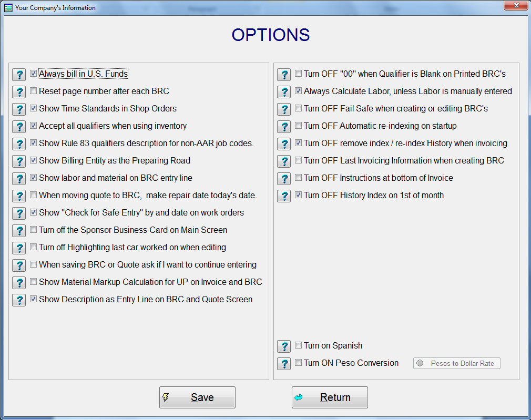This screenshot has width=531, height=420.
Task: Open help for Turn OFF Fail Safe option
Action: point(284,109)
